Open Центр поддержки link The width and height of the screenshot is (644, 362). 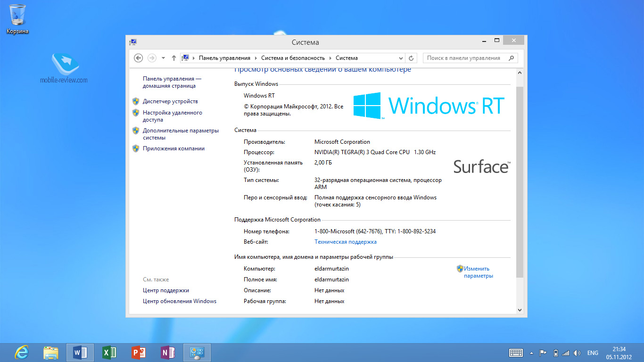coord(166,290)
